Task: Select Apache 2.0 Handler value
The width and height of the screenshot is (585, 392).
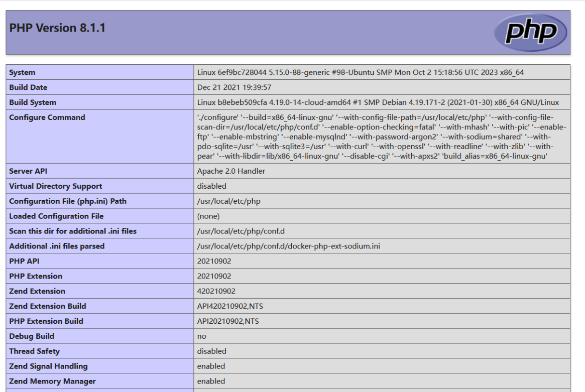Action: click(231, 171)
